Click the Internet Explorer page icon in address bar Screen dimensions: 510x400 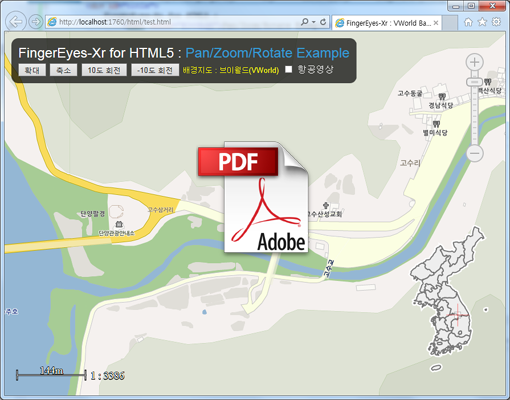tap(52, 22)
